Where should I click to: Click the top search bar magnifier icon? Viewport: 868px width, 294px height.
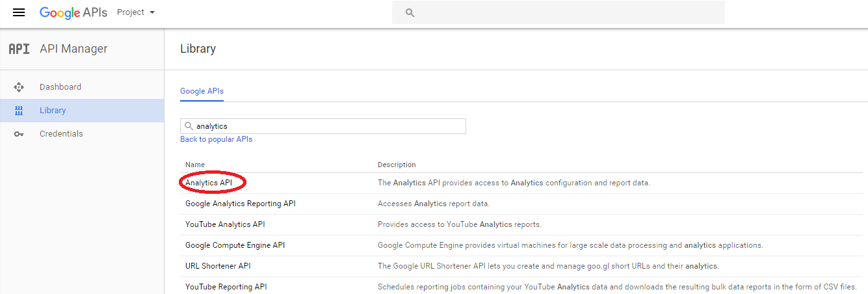pyautogui.click(x=410, y=12)
